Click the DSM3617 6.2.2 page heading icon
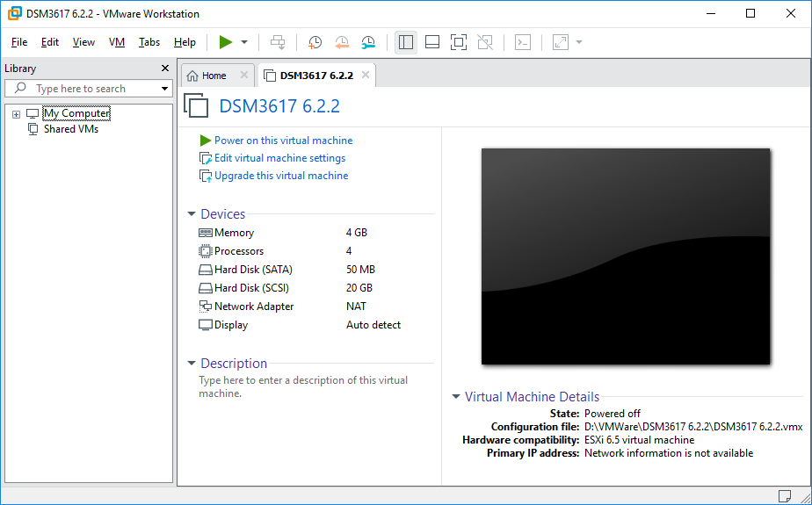The width and height of the screenshot is (812, 505). point(196,105)
